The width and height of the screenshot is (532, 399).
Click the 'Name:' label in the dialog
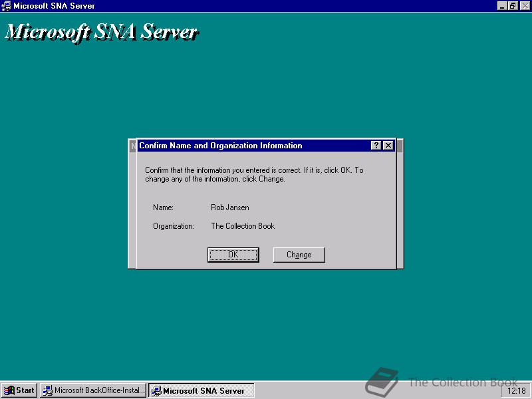163,207
